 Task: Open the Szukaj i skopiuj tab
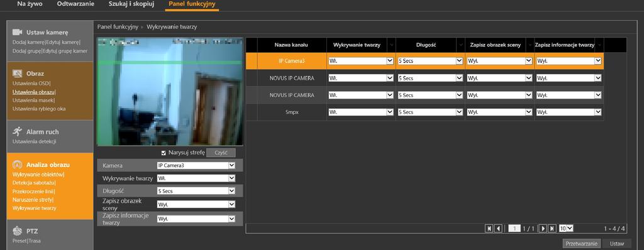click(x=131, y=4)
